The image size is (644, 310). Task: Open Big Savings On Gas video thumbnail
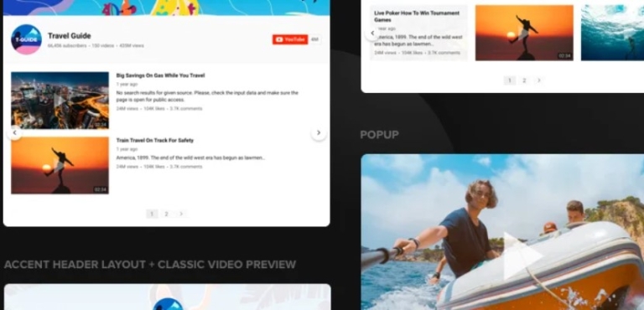60,101
